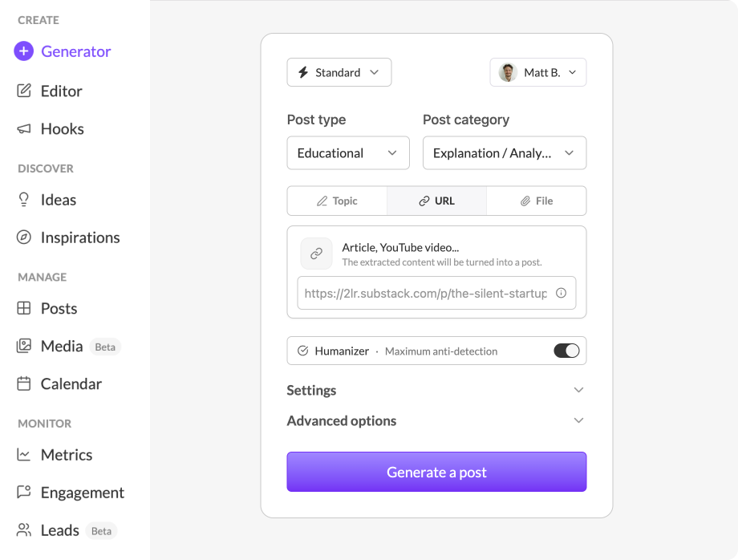The image size is (738, 560).
Task: Open the Standard mode dropdown
Action: [x=339, y=72]
